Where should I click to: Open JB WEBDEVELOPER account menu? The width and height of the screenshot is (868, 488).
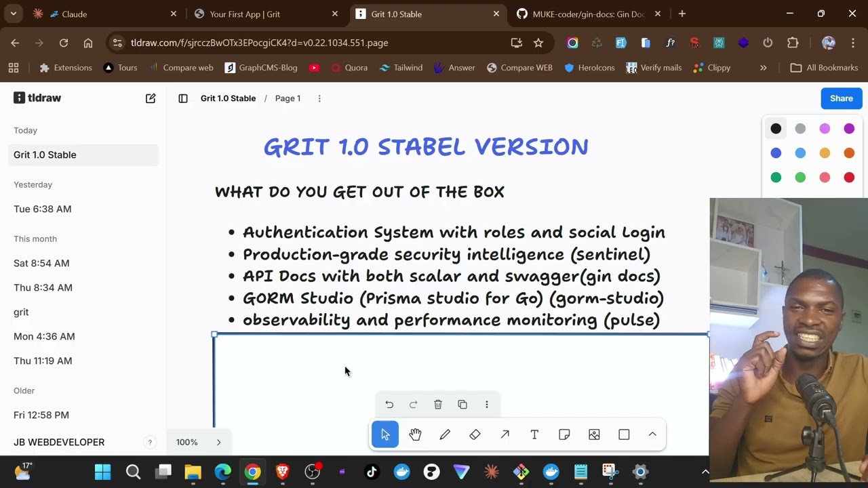59,442
